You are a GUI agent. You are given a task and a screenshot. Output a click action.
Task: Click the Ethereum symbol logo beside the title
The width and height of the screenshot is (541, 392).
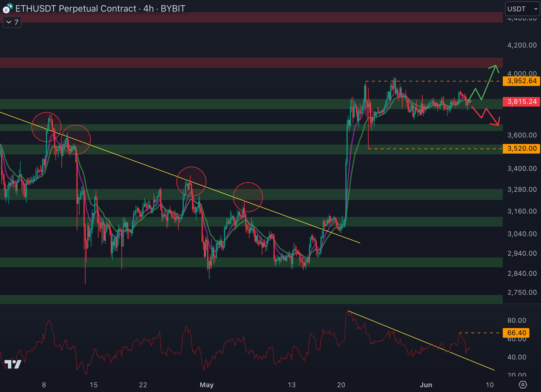[x=7, y=9]
